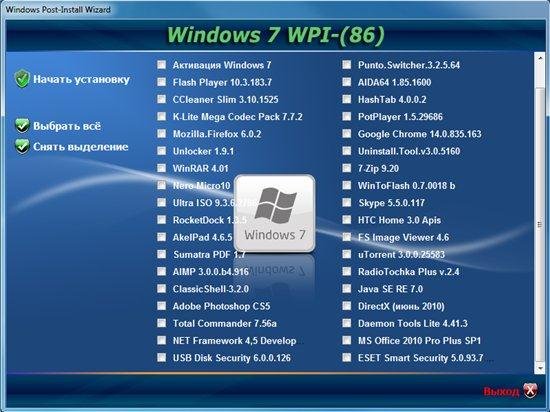Tick the Unlocker 1.9.1 checkbox
The width and height of the screenshot is (550, 412).
pyautogui.click(x=161, y=150)
